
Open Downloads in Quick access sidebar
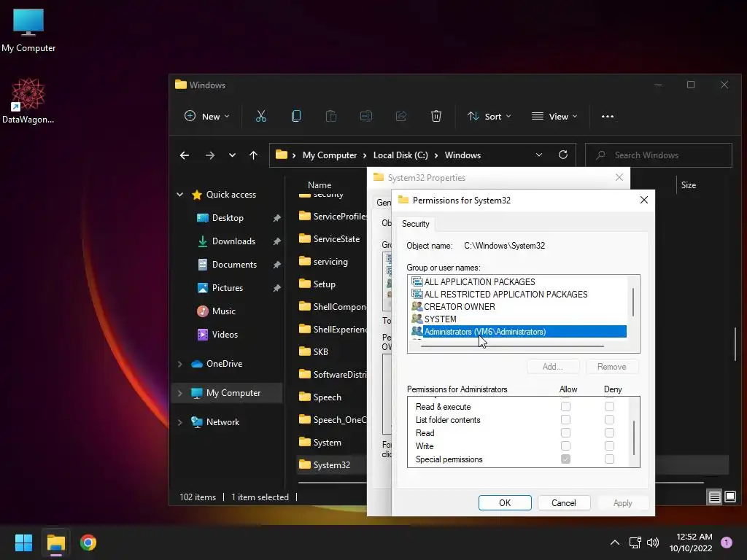tap(233, 241)
